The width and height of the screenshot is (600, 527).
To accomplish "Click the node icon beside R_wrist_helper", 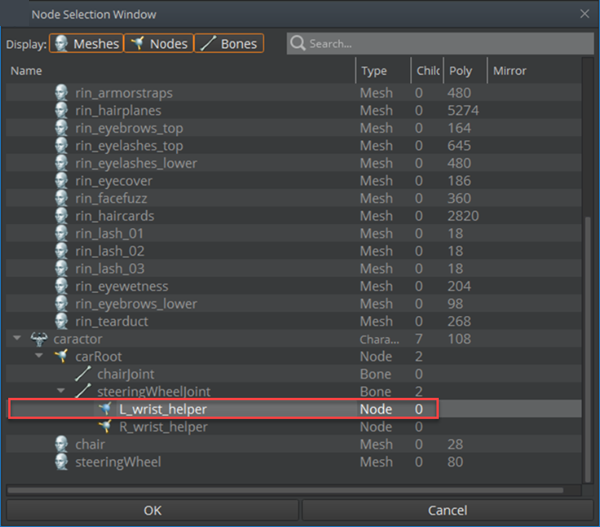I will 106,427.
